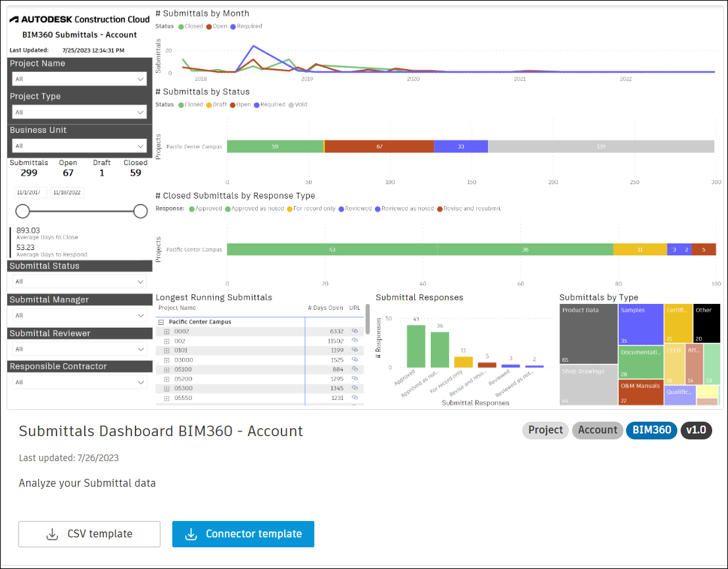728x569 pixels.
Task: Open URL link icon for submittal 03000
Action: pos(354,360)
